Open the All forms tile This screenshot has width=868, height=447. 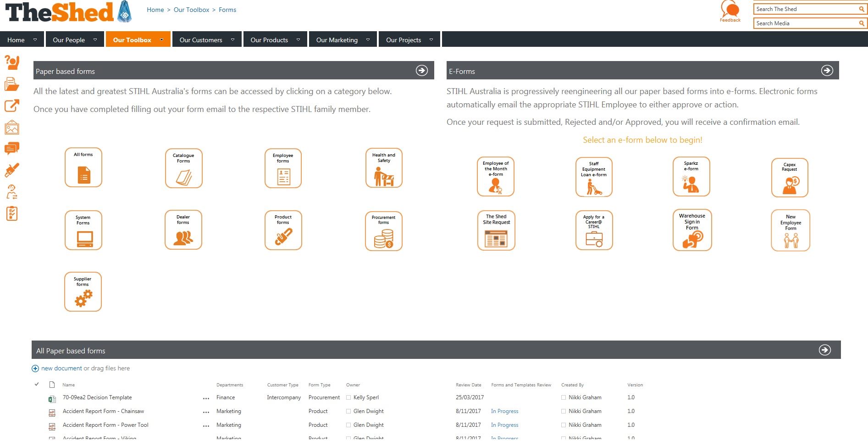pos(83,167)
